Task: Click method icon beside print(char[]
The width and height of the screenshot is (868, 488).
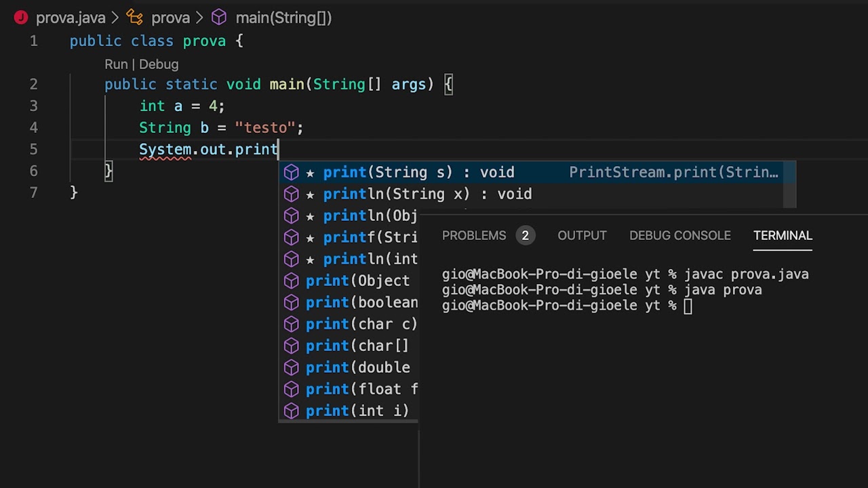Action: click(x=292, y=346)
